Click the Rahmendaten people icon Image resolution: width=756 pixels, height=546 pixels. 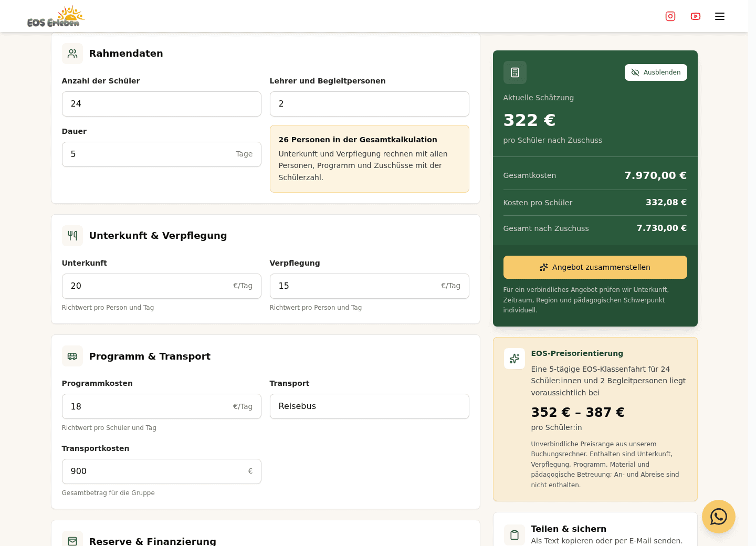[x=72, y=54]
